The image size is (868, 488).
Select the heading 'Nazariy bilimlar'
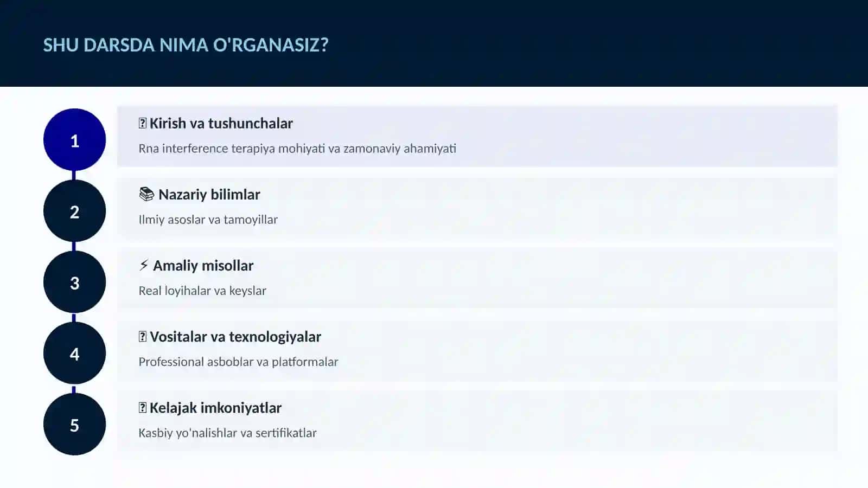tap(209, 194)
